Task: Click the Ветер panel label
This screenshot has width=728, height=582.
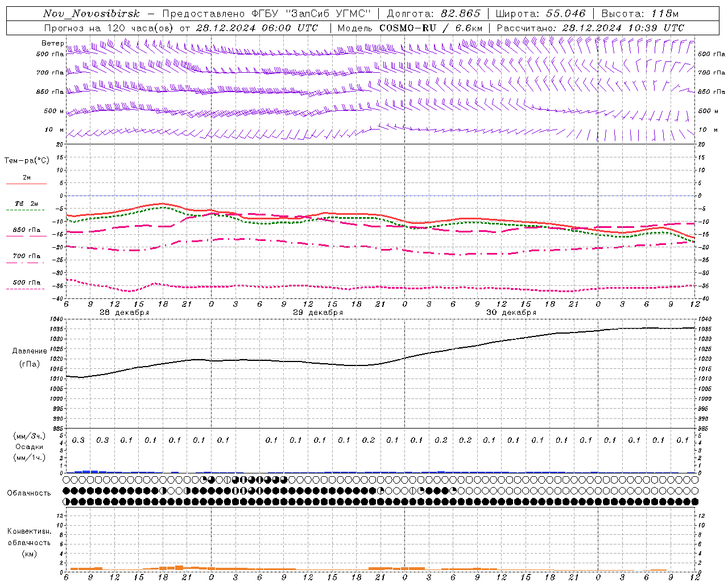Action: point(52,43)
